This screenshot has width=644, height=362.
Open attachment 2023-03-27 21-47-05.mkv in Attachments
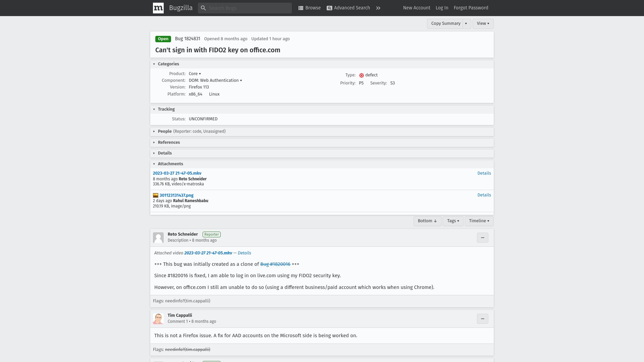(x=177, y=173)
